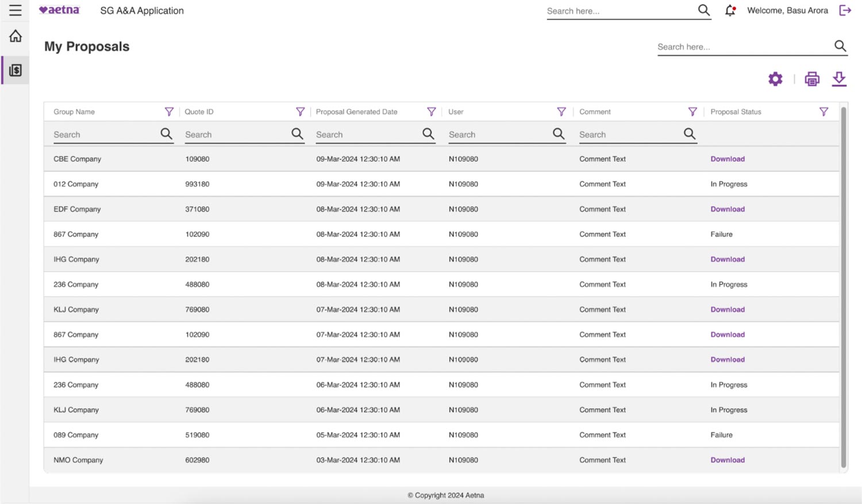862x504 pixels.
Task: Print the proposals list
Action: (x=811, y=79)
